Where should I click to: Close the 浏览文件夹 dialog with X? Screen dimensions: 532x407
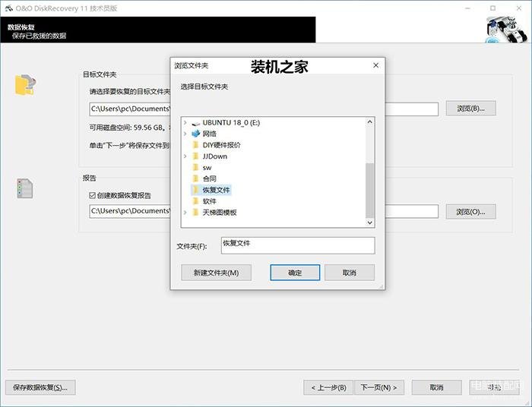(374, 66)
